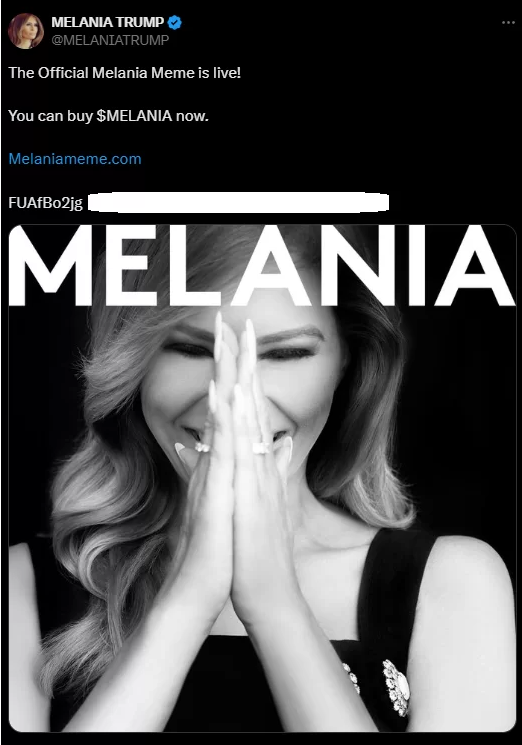Click the letter M of the image headline
Screen dimensions: 522x745
click(50, 266)
